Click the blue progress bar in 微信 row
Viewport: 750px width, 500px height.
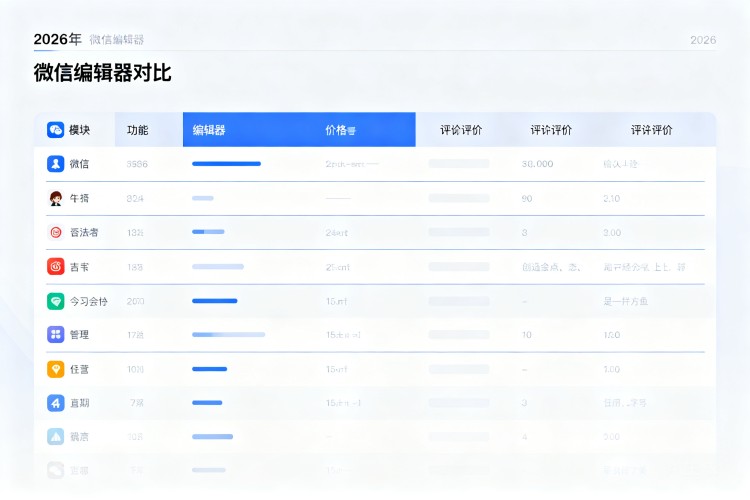pyautogui.click(x=226, y=164)
